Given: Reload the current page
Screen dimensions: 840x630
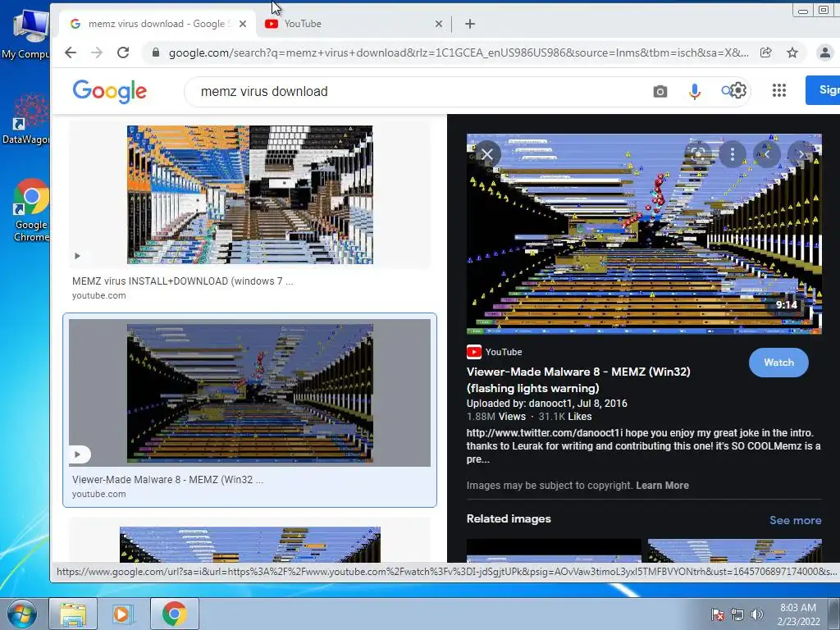Looking at the screenshot, I should pos(123,52).
